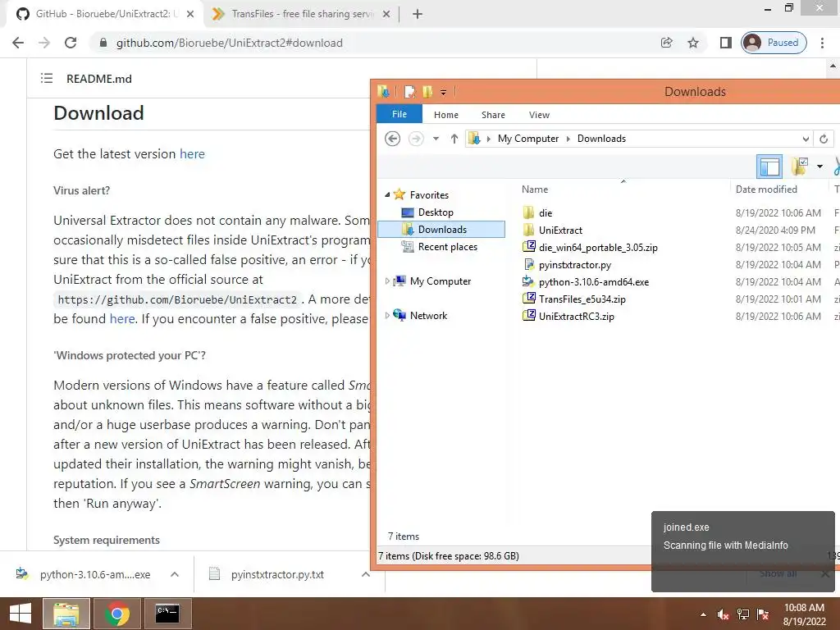Open Command Prompt from the taskbar
Viewport: 840px width, 630px height.
point(167,614)
